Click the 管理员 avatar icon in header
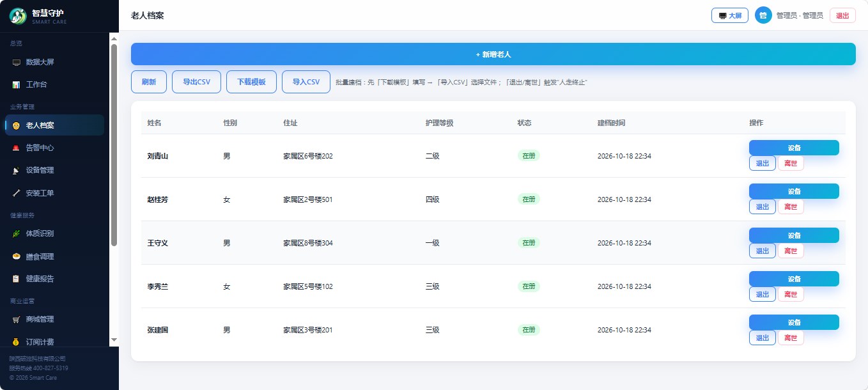Viewport: 868px width, 390px height. [763, 15]
